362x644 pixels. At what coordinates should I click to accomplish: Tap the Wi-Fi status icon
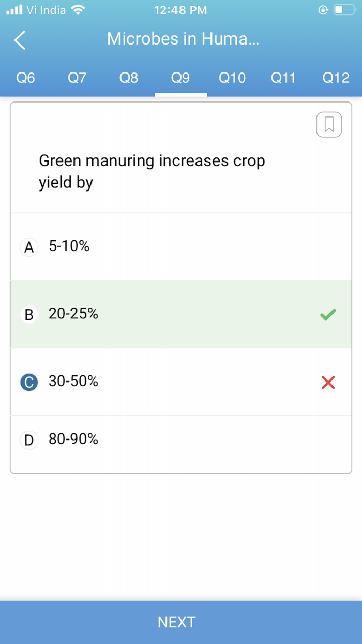pos(79,10)
